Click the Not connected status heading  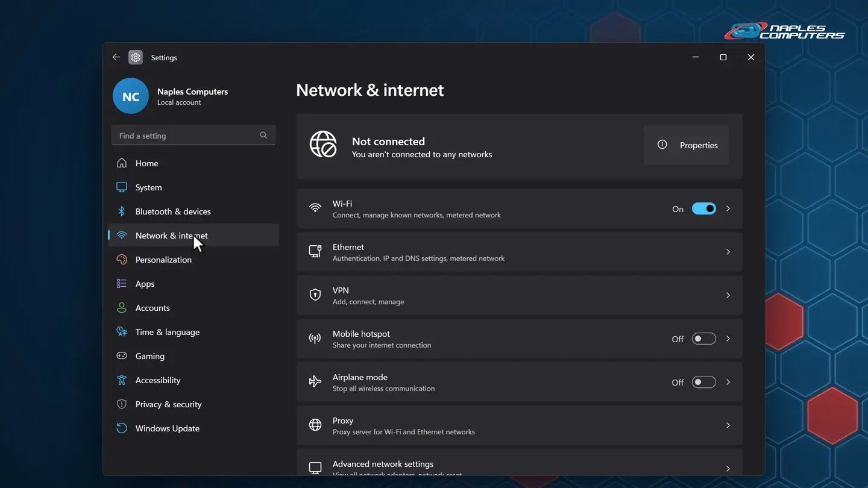click(388, 142)
